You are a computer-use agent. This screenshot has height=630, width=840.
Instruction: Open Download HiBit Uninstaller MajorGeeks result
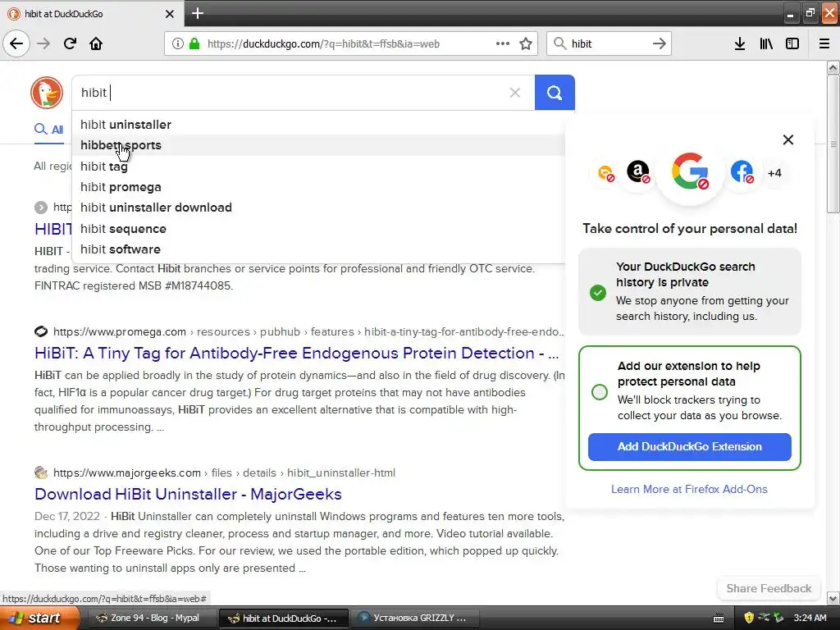point(188,494)
